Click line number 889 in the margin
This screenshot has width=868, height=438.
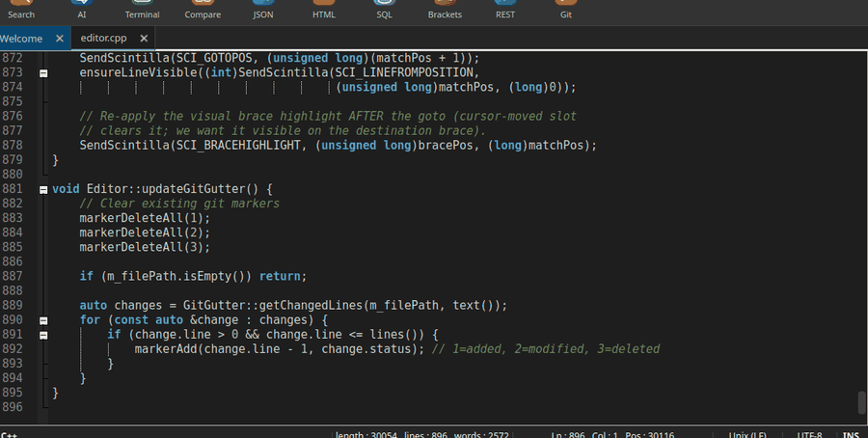[13, 305]
